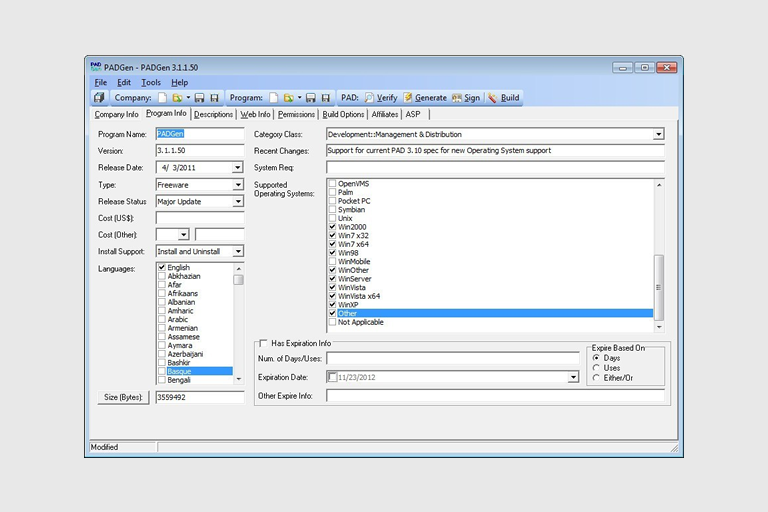Screen dimensions: 768x512
Task: Uncheck the Win2000 operating system
Action: pyautogui.click(x=333, y=228)
